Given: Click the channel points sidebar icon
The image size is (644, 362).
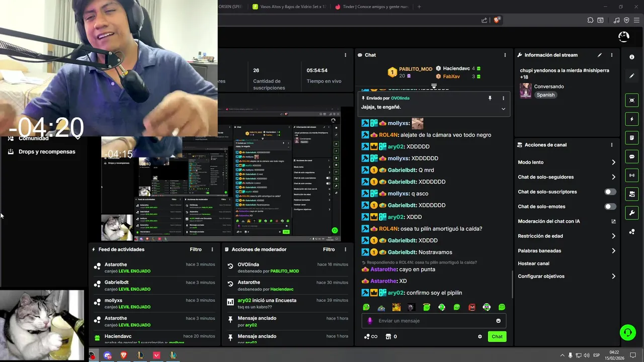Looking at the screenshot, I should [632, 231].
